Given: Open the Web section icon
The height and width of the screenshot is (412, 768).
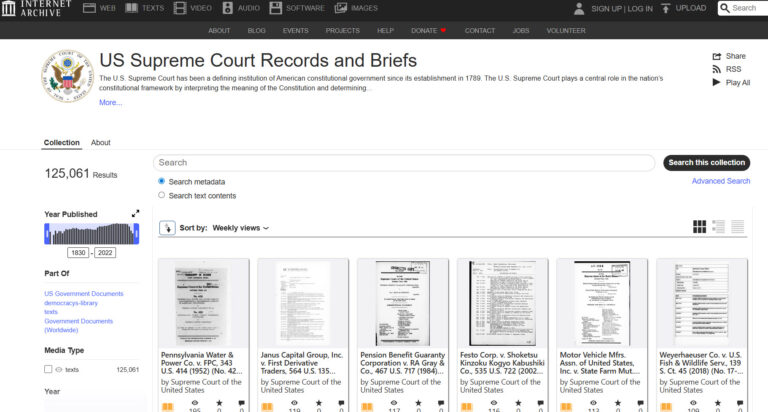Looking at the screenshot, I should (x=89, y=8).
